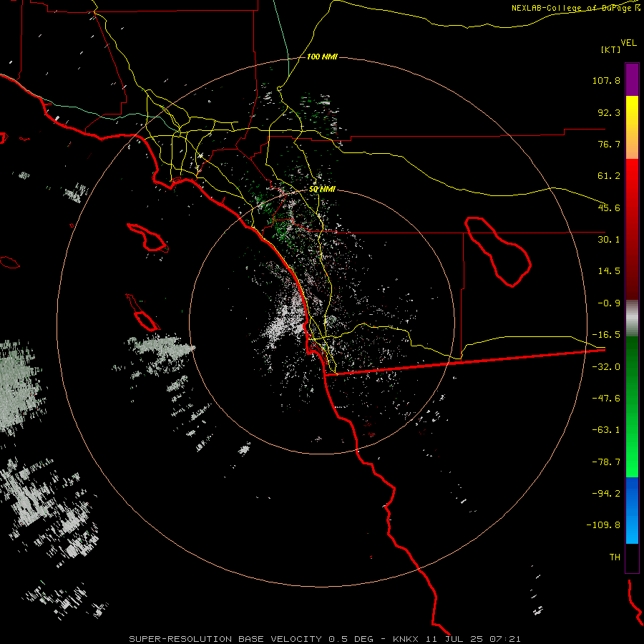Click the green segment of color bar
The image size is (644, 644).
(632, 406)
